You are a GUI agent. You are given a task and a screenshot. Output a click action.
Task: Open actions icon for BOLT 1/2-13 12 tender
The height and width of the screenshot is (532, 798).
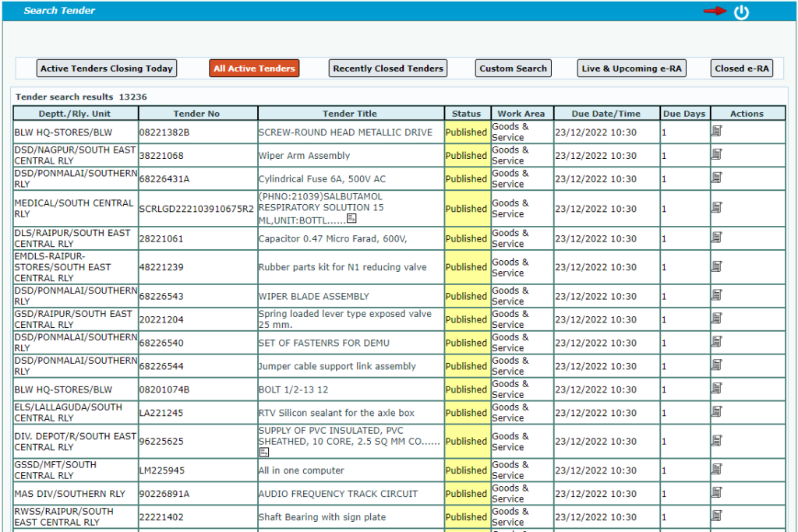coord(717,389)
